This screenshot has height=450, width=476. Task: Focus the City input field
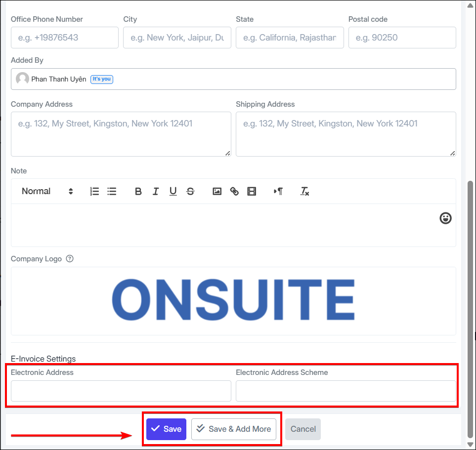tap(177, 38)
